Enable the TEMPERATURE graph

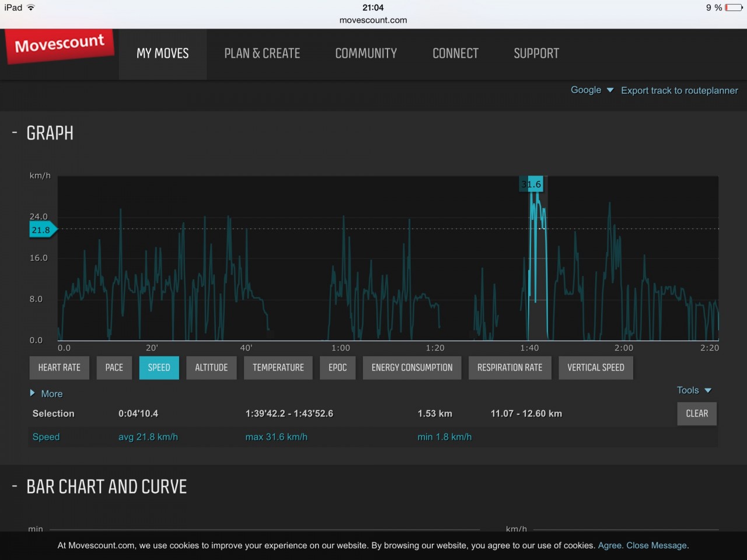278,367
